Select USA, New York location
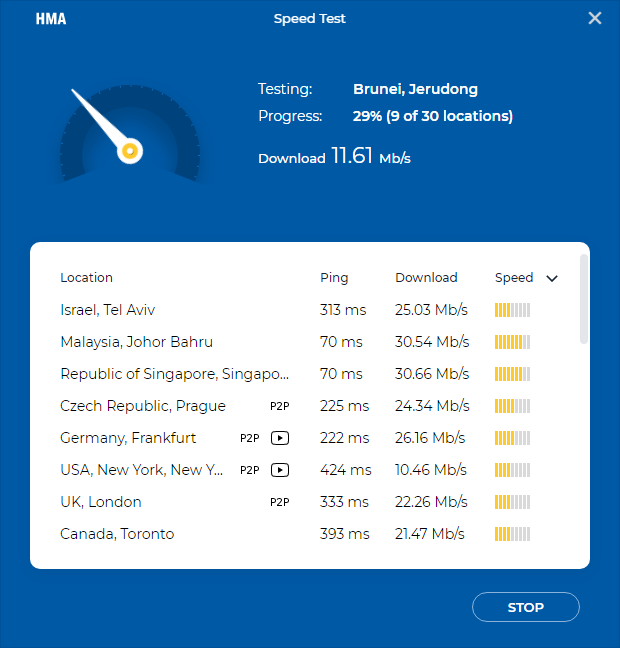The height and width of the screenshot is (648, 620). (141, 470)
